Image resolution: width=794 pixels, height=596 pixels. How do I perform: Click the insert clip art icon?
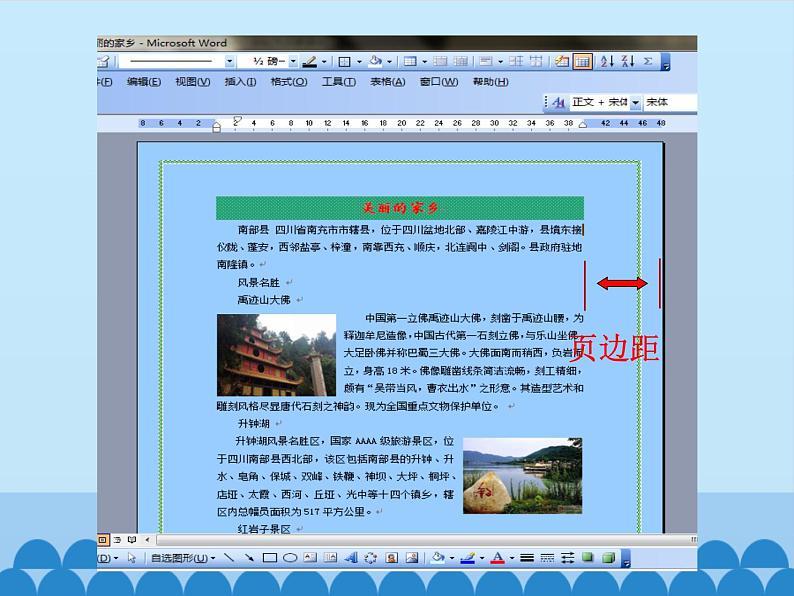pyautogui.click(x=391, y=558)
